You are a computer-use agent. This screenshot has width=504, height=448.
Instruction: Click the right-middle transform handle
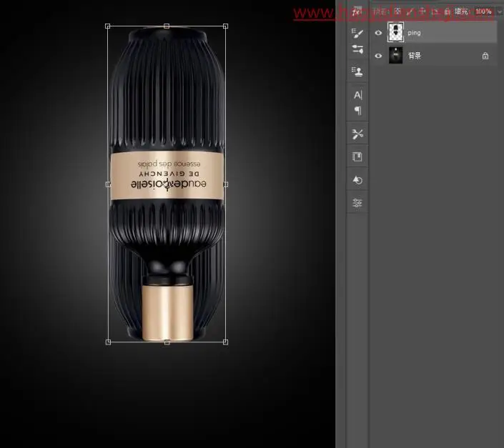tap(225, 184)
